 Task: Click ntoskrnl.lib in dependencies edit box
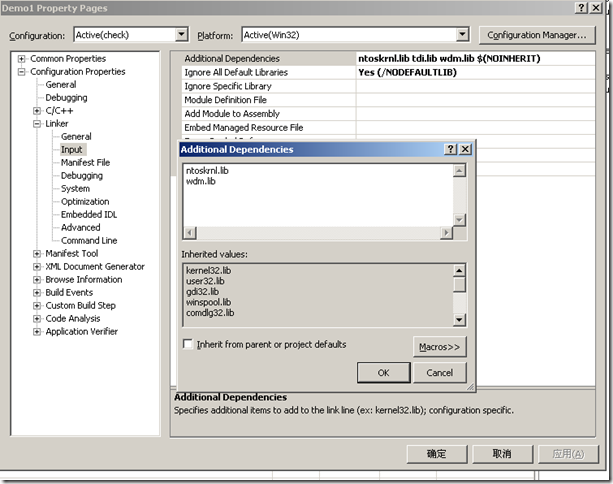coord(207,170)
